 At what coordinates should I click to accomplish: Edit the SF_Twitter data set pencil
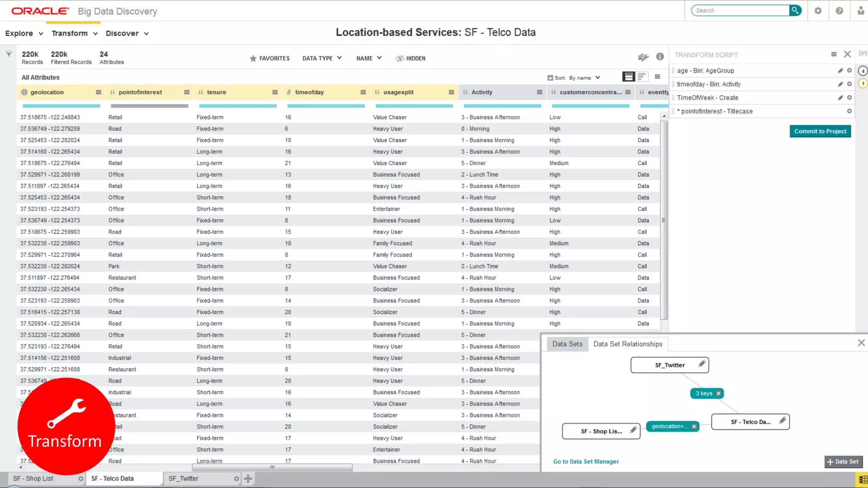[702, 364]
